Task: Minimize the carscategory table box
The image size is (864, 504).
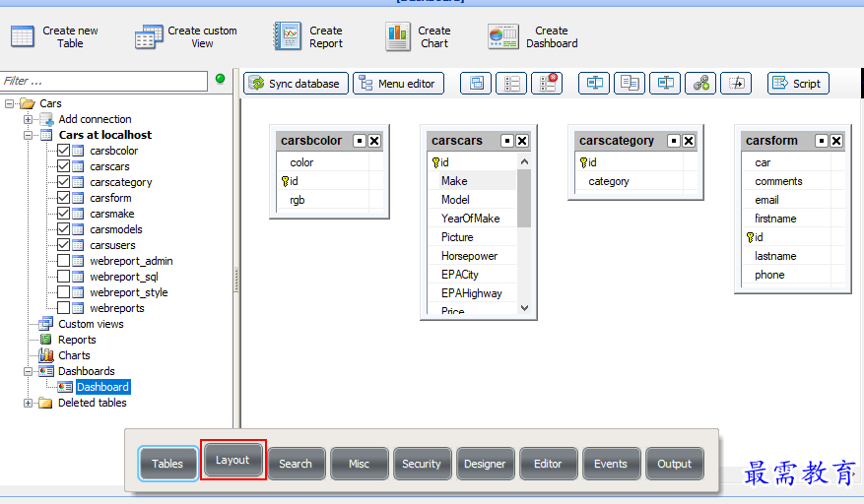Action: [673, 141]
